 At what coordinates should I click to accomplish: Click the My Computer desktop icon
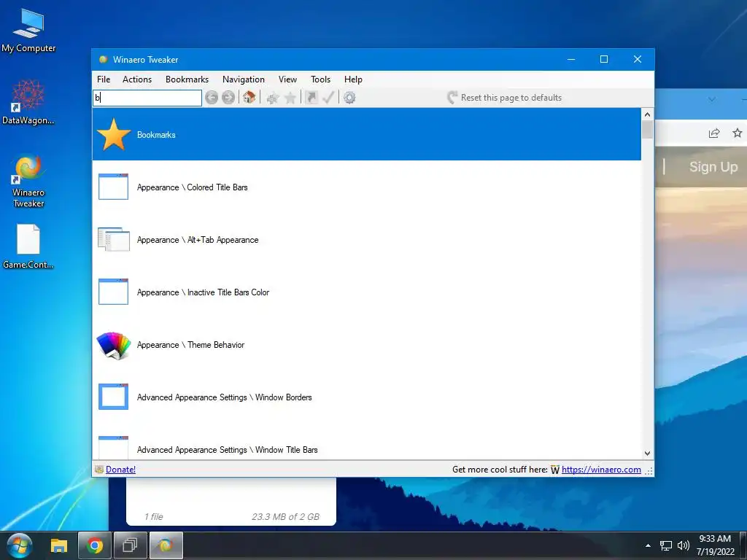point(28,30)
